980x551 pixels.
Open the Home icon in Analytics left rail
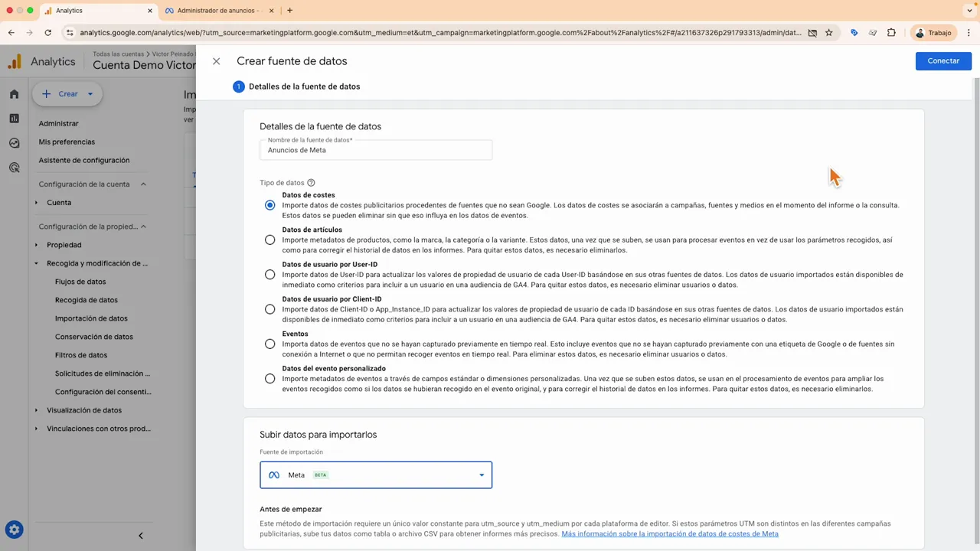point(14,93)
